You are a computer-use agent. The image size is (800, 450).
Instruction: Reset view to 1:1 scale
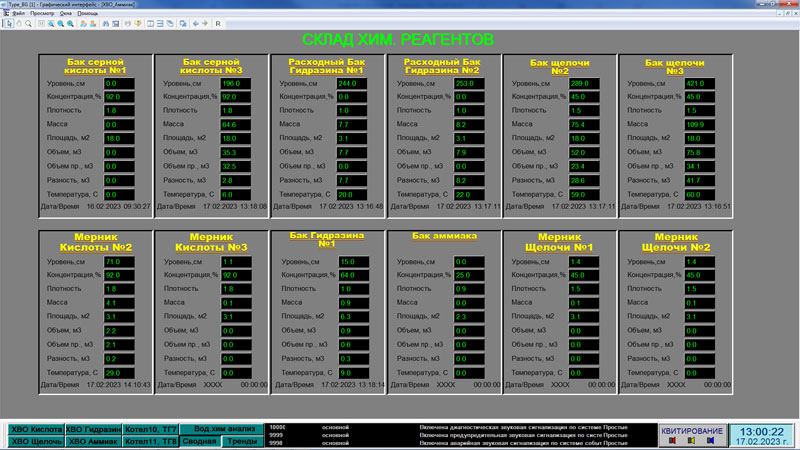(x=41, y=23)
